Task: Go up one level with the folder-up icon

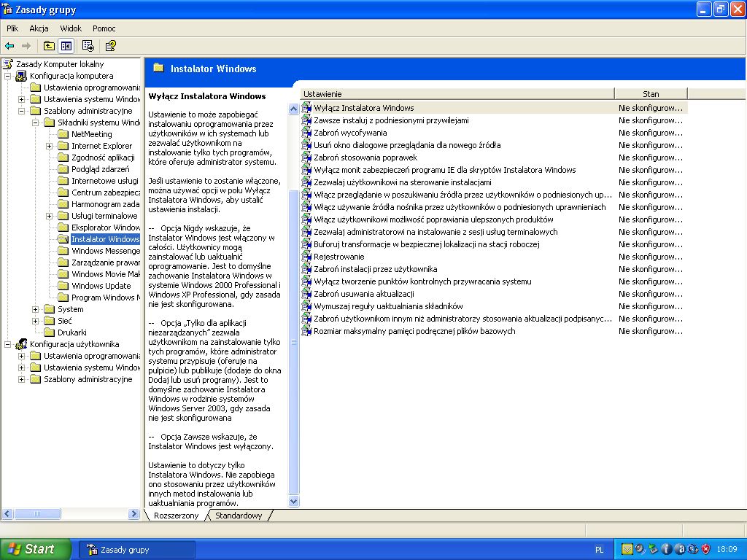Action: (x=49, y=46)
